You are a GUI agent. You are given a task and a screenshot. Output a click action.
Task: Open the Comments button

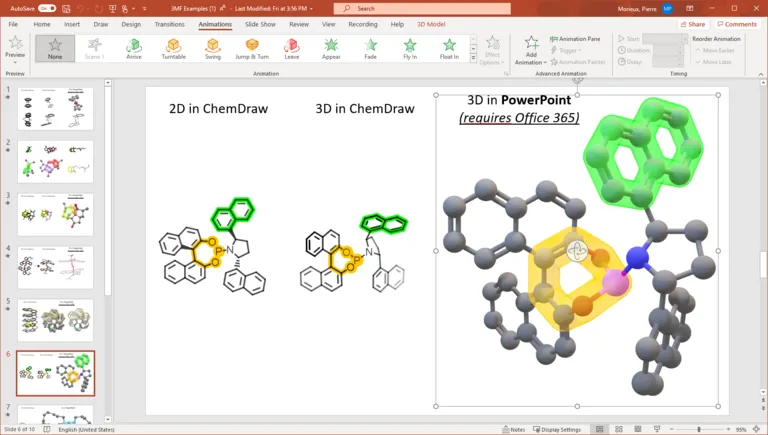[x=737, y=24]
